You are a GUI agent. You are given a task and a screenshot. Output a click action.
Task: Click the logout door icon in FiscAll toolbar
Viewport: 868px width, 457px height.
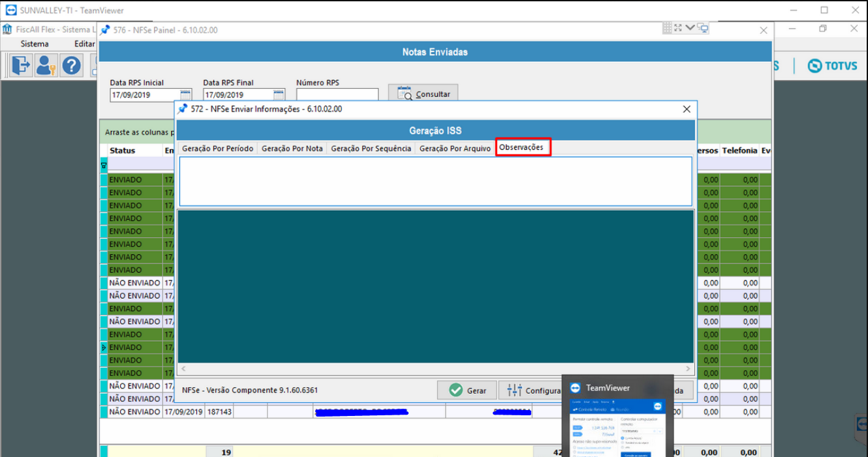(x=22, y=65)
